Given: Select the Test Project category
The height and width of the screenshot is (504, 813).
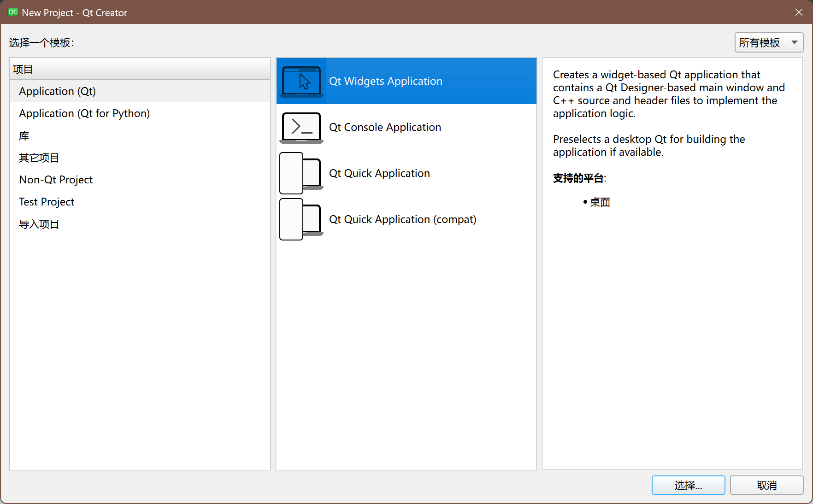Looking at the screenshot, I should [x=140, y=202].
